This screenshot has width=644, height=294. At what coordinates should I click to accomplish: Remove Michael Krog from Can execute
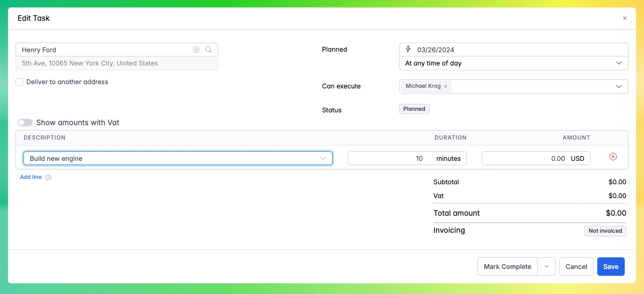click(445, 86)
